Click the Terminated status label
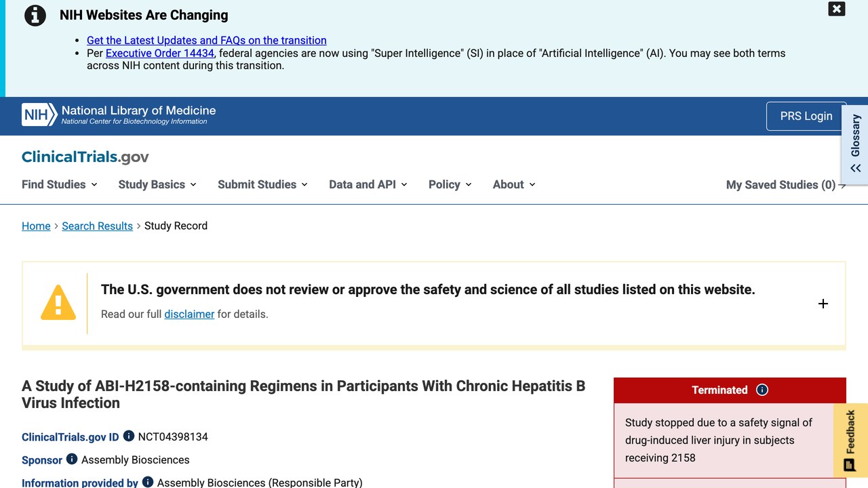This screenshot has width=868, height=488. click(719, 390)
